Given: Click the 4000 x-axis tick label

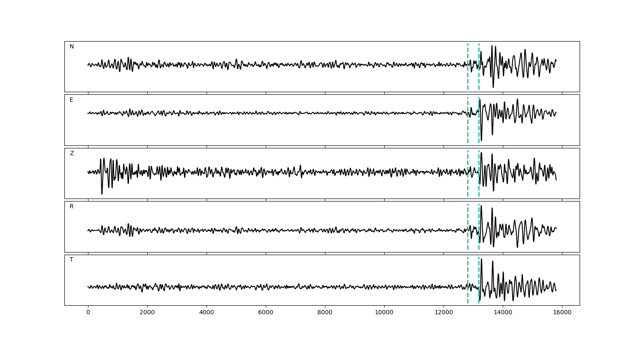Looking at the screenshot, I should [207, 313].
